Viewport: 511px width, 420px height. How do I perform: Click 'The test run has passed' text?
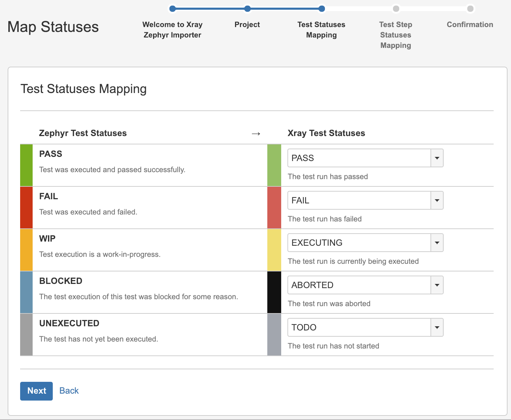[x=328, y=177]
